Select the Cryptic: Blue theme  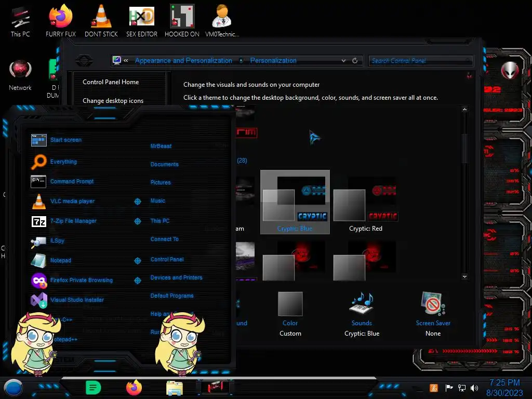pos(295,202)
